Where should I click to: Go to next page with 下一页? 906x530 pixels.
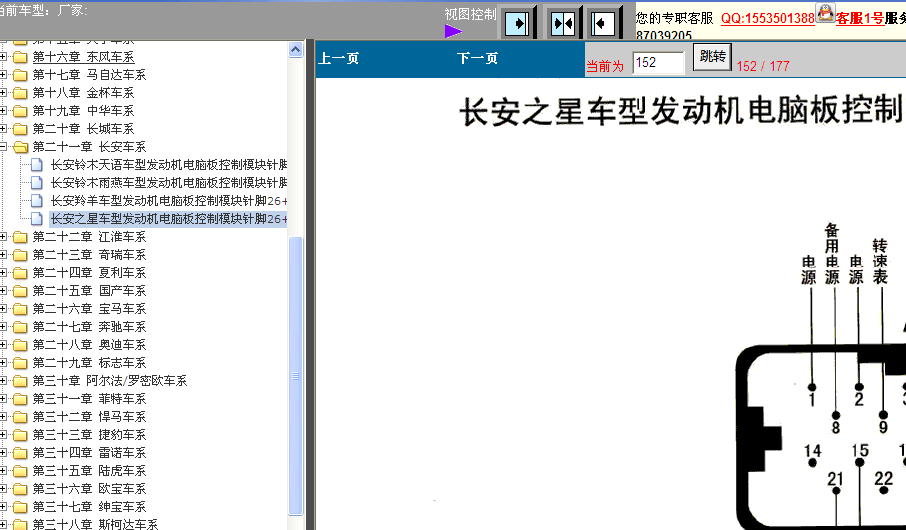coord(477,58)
